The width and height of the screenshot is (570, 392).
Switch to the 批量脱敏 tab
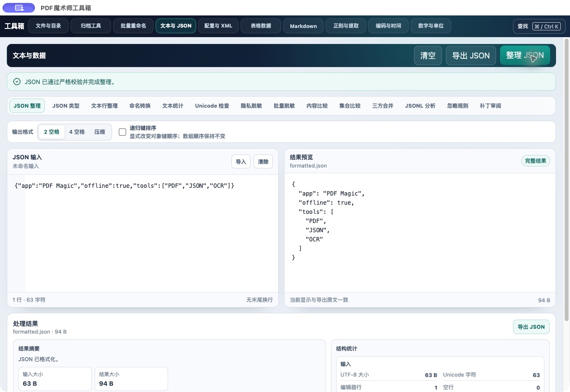click(x=284, y=106)
